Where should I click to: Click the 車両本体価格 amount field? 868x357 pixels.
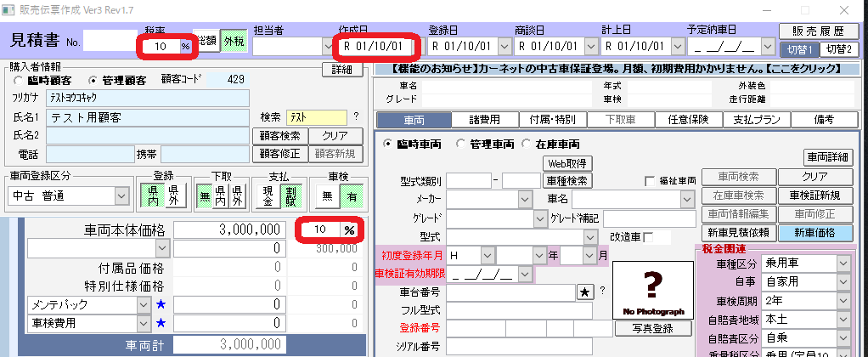pyautogui.click(x=229, y=230)
